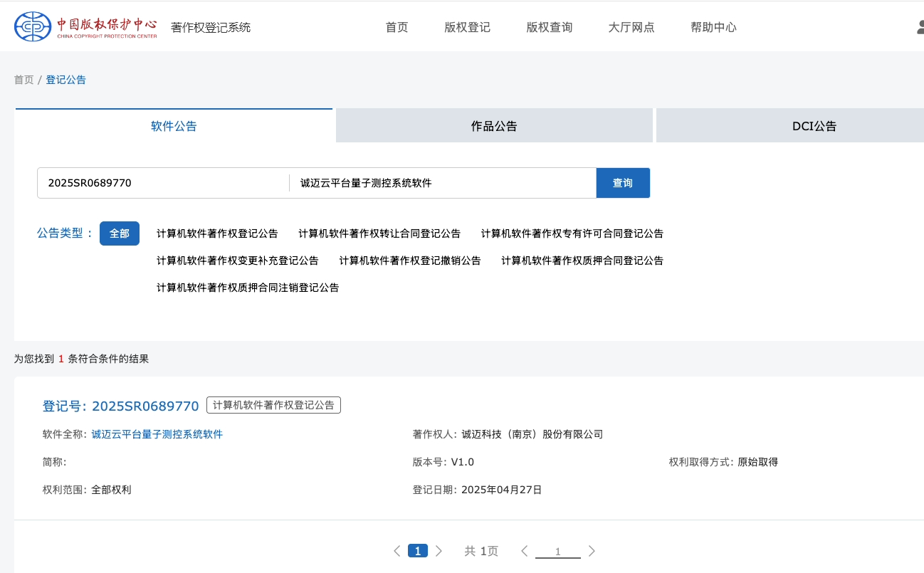924x573 pixels.
Task: Click 首页 breadcrumb link
Action: click(23, 80)
